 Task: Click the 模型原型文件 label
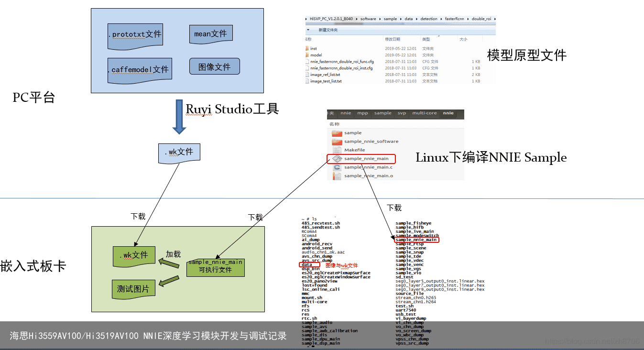point(527,55)
